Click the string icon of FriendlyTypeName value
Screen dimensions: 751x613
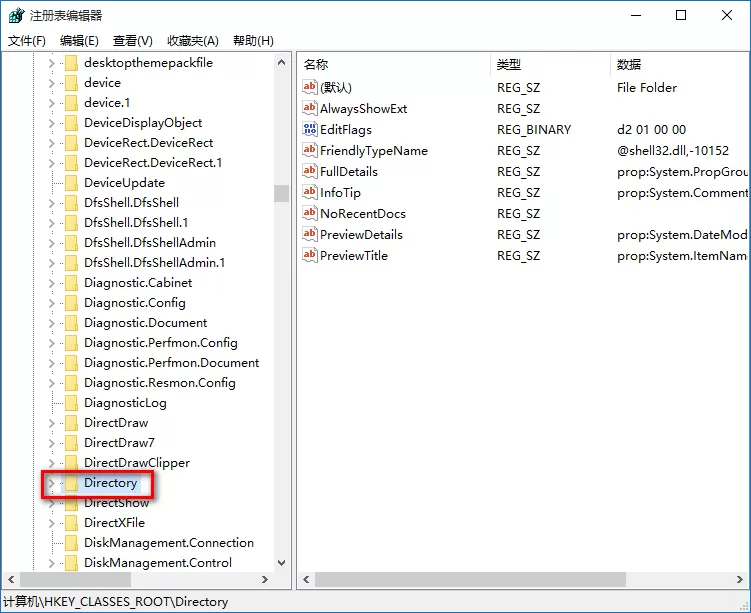pyautogui.click(x=310, y=150)
